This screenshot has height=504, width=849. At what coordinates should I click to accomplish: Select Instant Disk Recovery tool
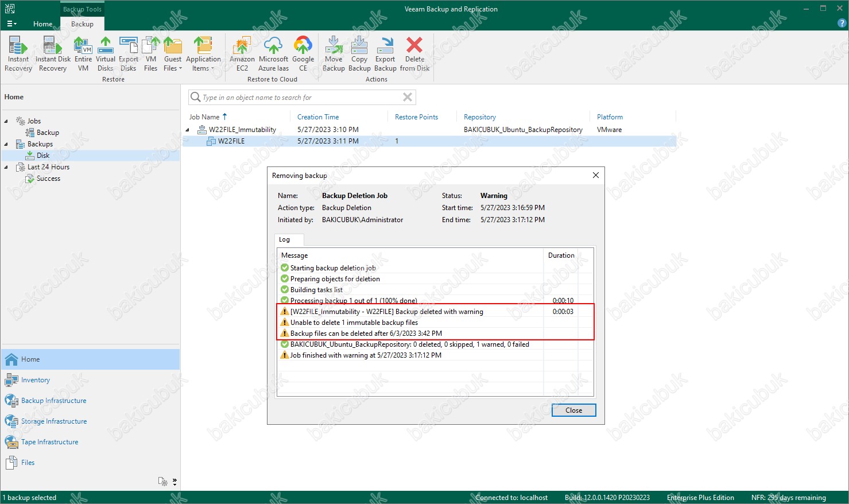click(53, 54)
